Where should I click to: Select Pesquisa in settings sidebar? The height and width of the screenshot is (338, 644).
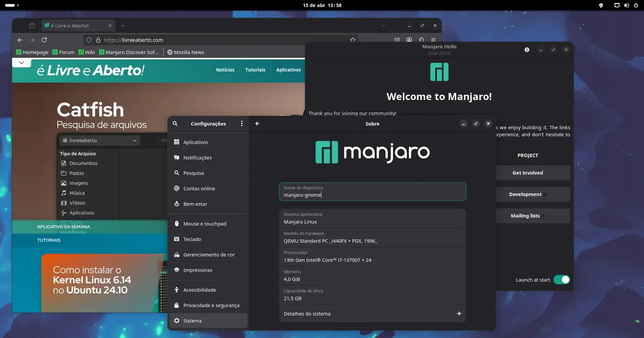point(208,173)
